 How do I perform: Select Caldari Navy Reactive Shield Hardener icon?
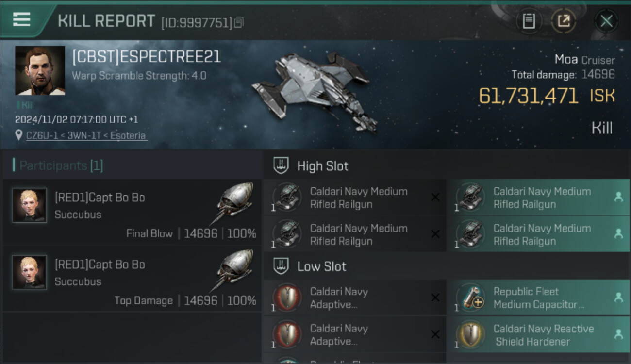pyautogui.click(x=470, y=335)
